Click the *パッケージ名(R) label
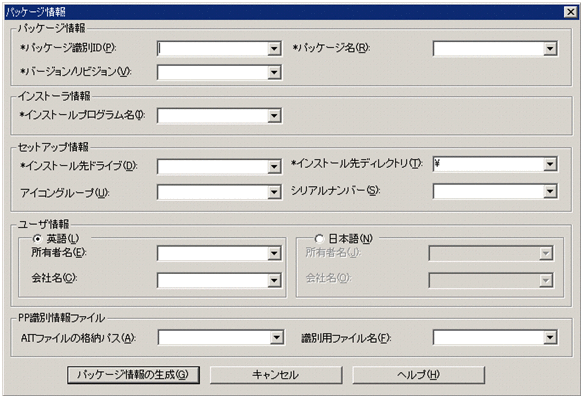The height and width of the screenshot is (400, 585). click(x=331, y=48)
